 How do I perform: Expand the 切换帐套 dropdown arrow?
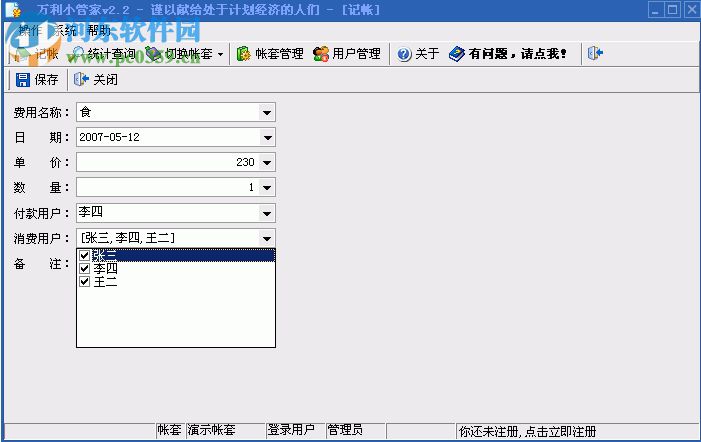point(220,55)
